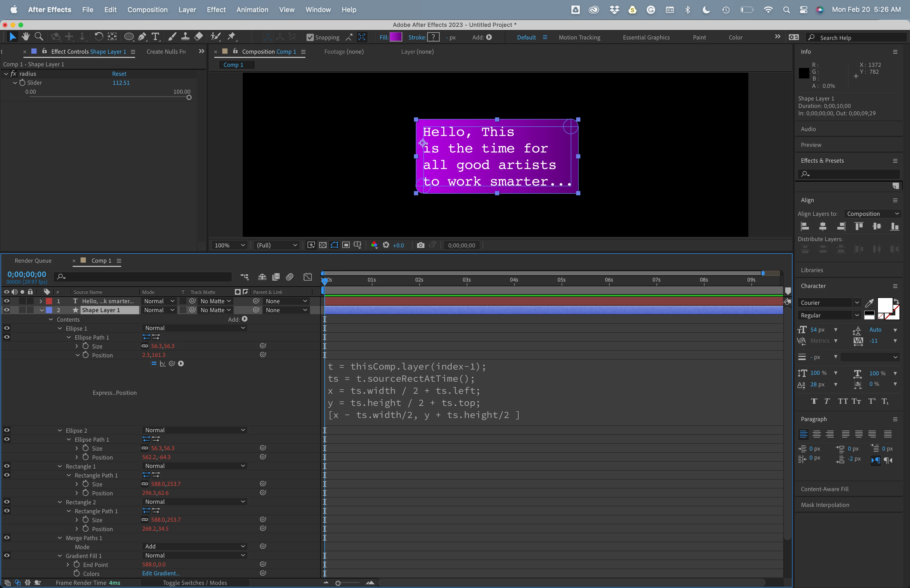The height and width of the screenshot is (588, 910).
Task: Pick the Hand tool
Action: (x=26, y=37)
